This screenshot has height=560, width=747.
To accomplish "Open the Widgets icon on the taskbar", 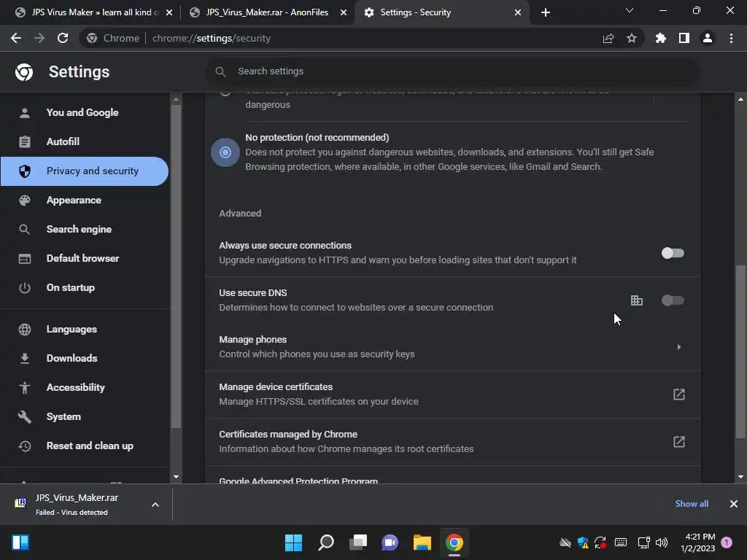I will pos(20,542).
